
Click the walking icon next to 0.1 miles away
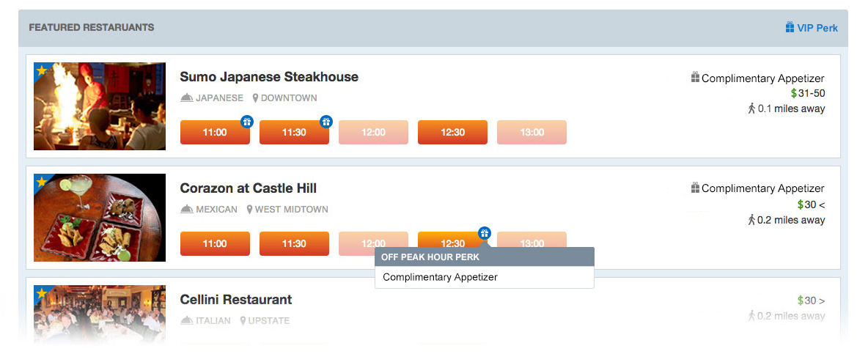pyautogui.click(x=751, y=108)
